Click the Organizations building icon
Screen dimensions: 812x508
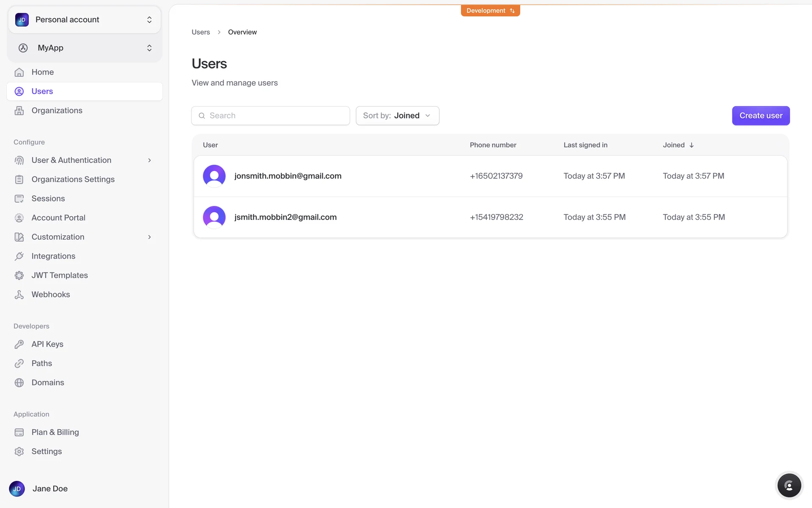coord(19,110)
